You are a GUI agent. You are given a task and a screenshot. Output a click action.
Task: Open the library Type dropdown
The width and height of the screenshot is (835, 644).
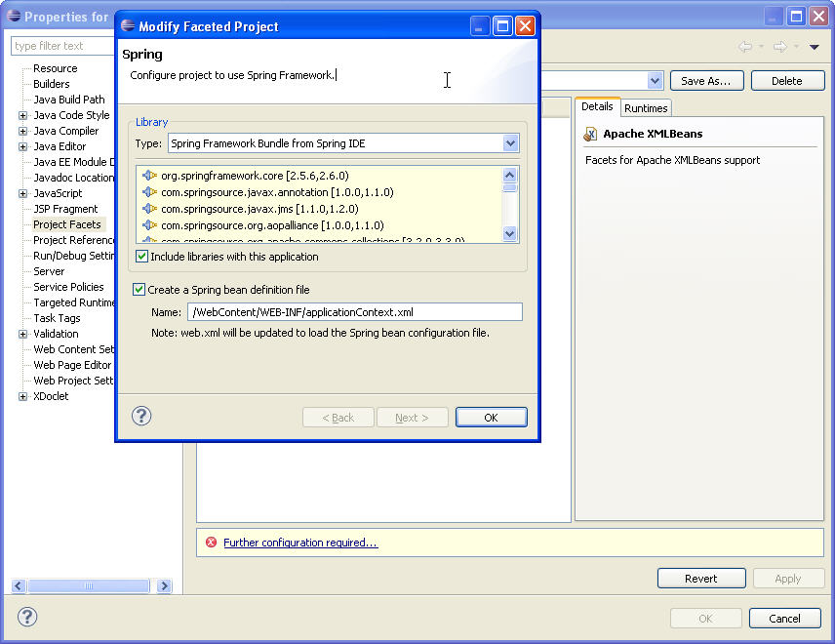point(510,143)
